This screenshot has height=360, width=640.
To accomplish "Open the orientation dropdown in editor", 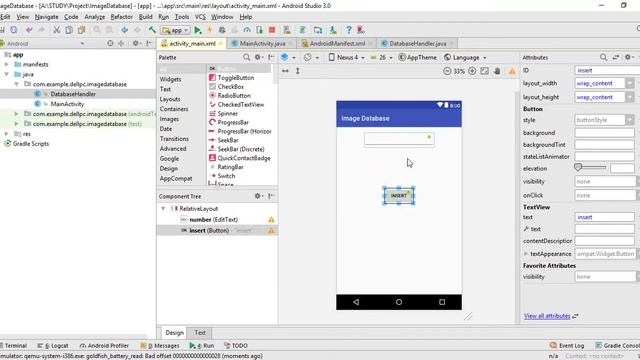I will (311, 58).
